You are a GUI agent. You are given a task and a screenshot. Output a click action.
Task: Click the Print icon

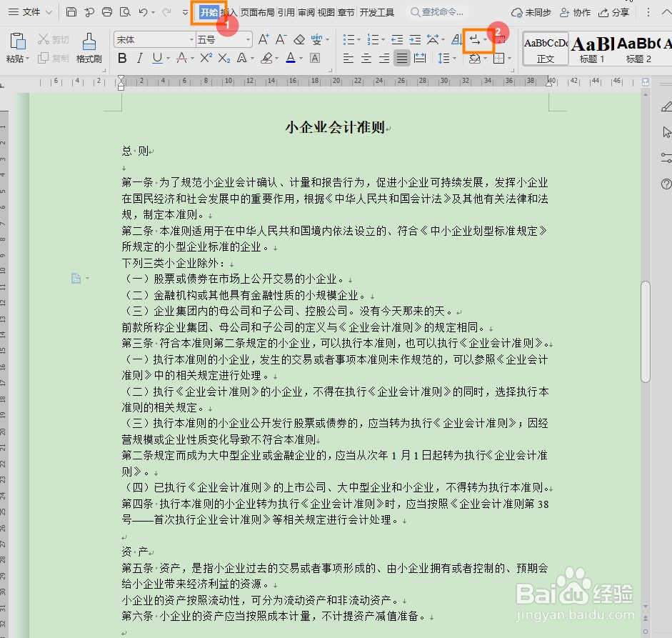(x=107, y=12)
